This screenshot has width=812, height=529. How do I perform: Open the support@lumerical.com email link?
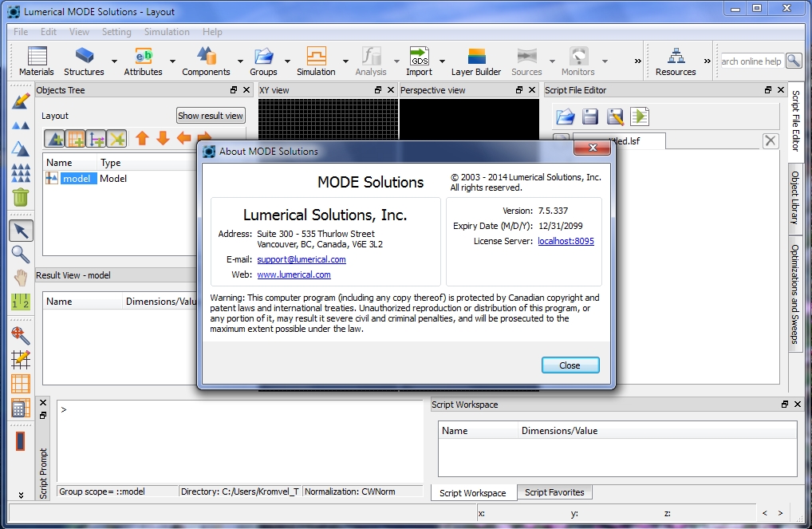tap(302, 259)
